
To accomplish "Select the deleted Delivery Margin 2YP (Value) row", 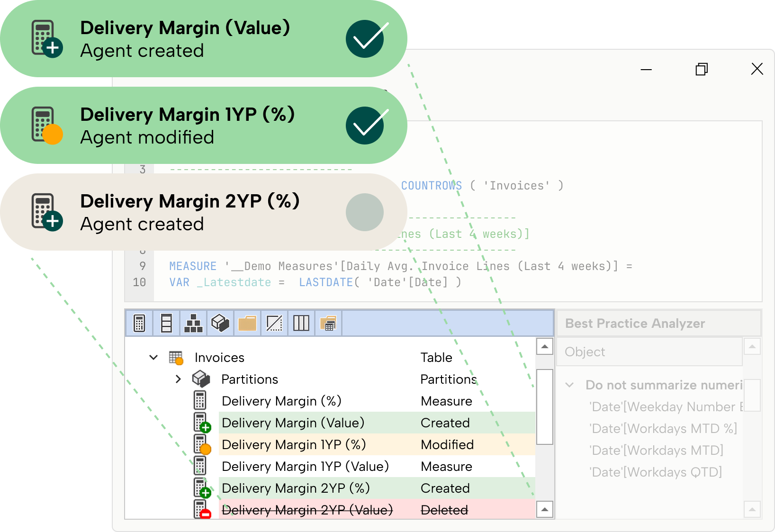I will 377,509.
